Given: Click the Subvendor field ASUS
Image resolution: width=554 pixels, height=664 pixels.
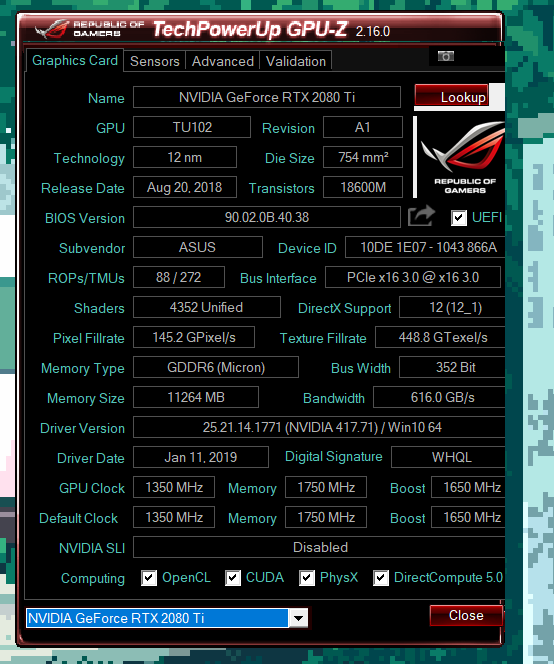Looking at the screenshot, I should click(x=198, y=247).
